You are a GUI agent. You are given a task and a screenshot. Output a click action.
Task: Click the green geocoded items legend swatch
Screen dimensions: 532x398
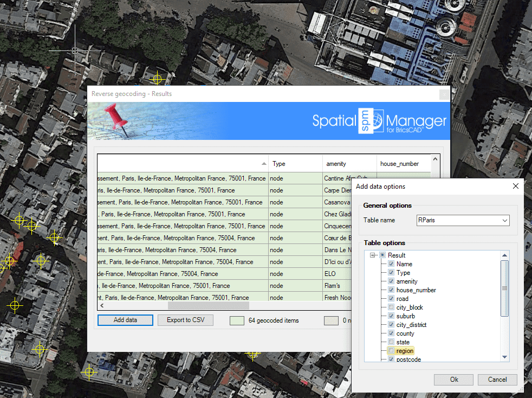(237, 320)
